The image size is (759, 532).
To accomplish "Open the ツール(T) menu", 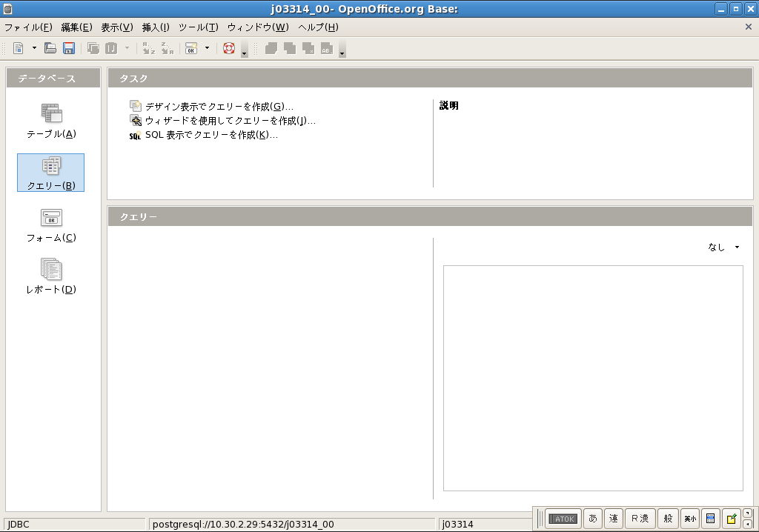I will 199,27.
